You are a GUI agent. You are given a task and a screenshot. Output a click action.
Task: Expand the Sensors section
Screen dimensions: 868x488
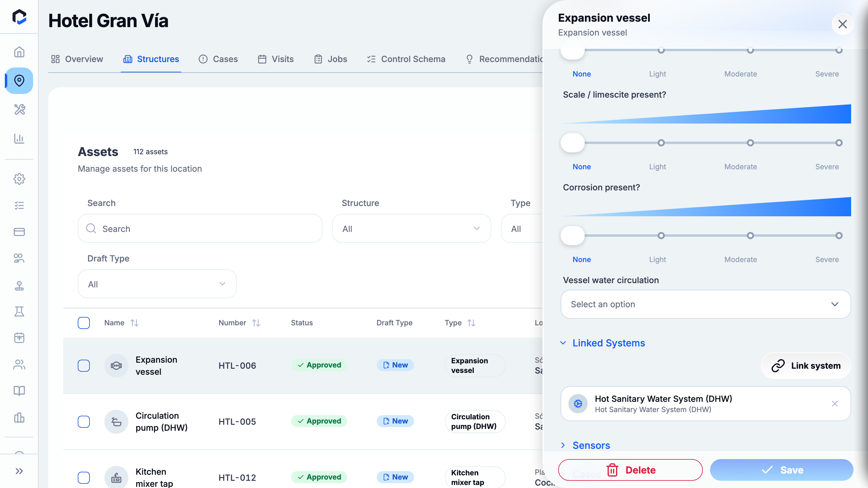pos(585,445)
